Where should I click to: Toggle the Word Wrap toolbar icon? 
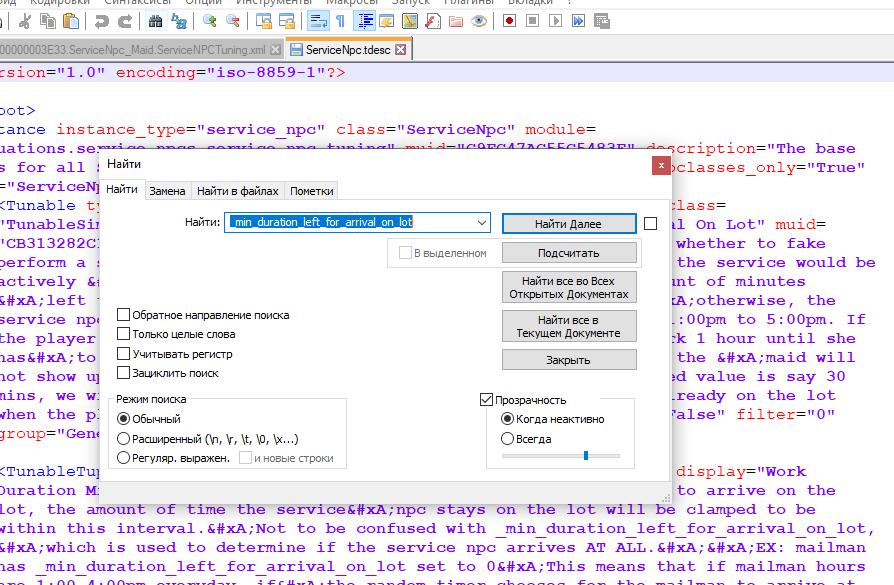(317, 20)
